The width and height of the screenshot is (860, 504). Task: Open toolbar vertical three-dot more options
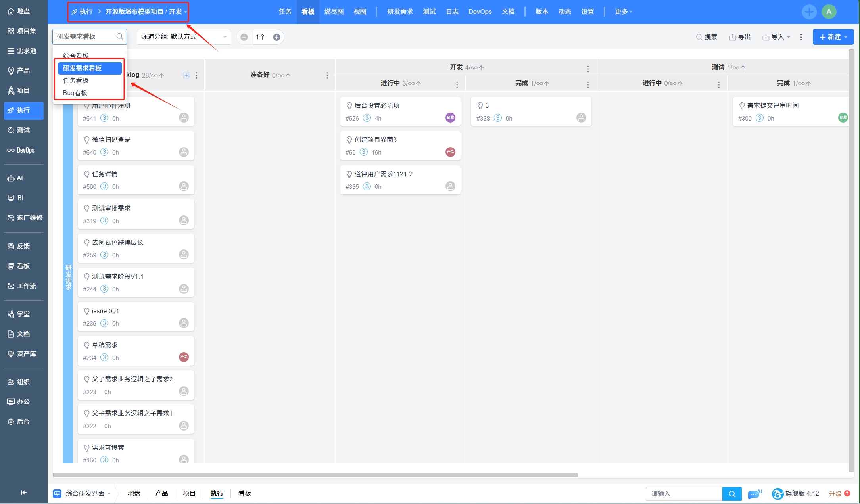tap(801, 37)
